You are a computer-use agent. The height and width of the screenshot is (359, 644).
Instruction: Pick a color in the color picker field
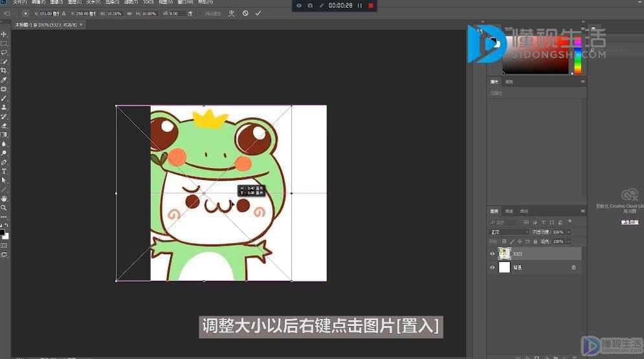tap(535, 56)
